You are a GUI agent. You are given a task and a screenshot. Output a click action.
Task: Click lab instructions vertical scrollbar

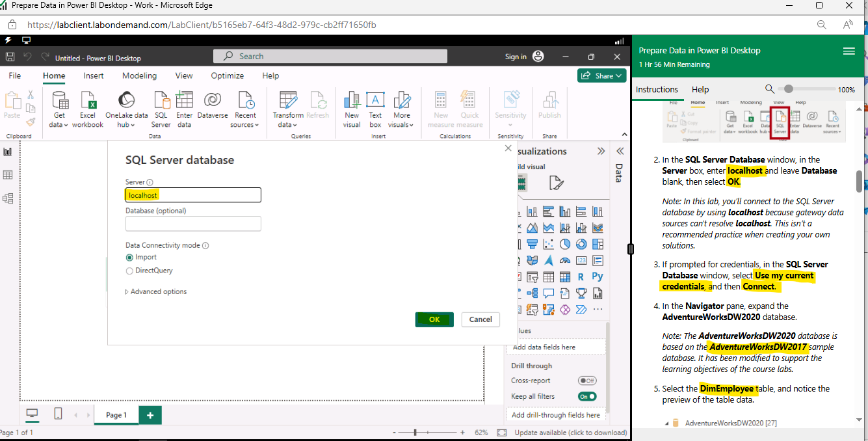859,181
